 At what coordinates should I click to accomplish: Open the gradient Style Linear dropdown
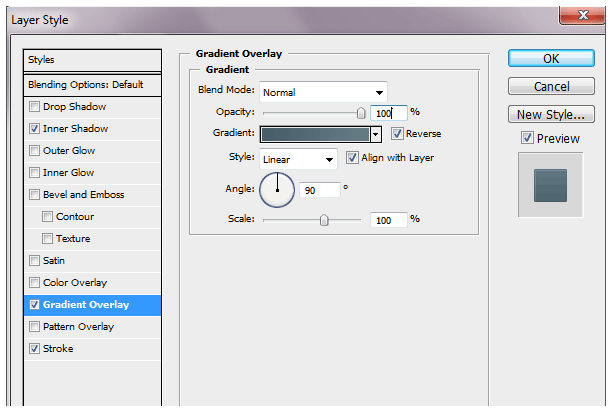pos(298,159)
